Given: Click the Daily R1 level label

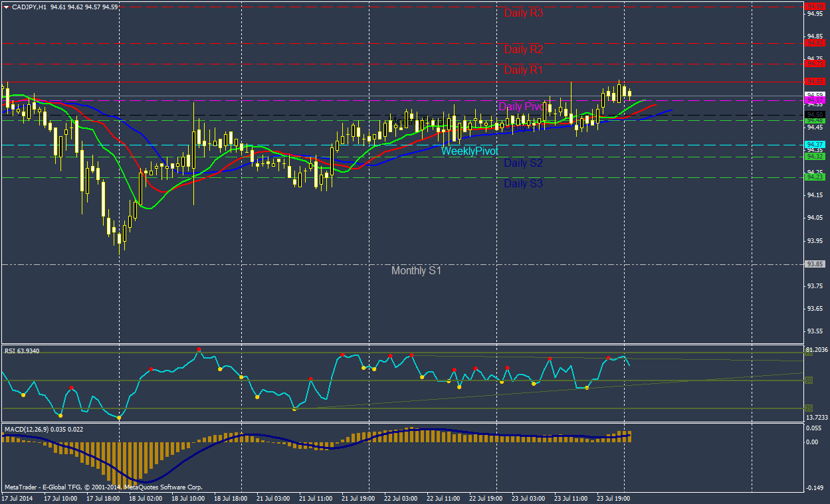Looking at the screenshot, I should pos(524,70).
